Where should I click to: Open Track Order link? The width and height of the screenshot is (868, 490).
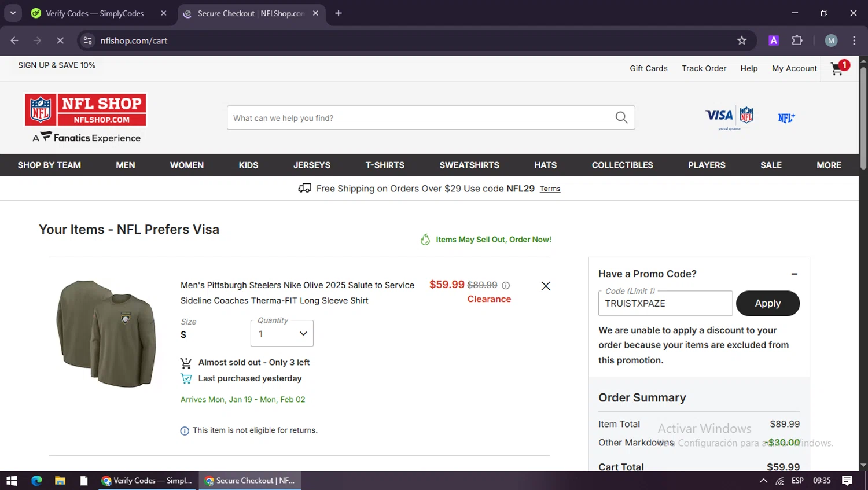coord(704,68)
